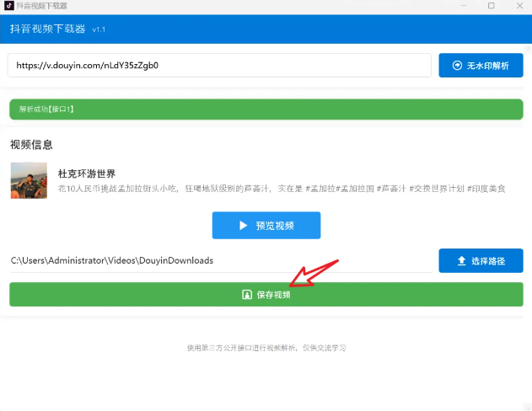Click the 无水印解析 parse button
This screenshot has width=532, height=411.
(x=481, y=66)
